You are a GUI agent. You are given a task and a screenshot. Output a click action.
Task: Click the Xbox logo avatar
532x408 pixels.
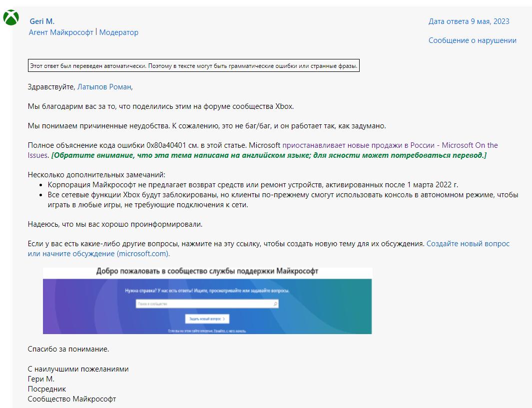11,18
